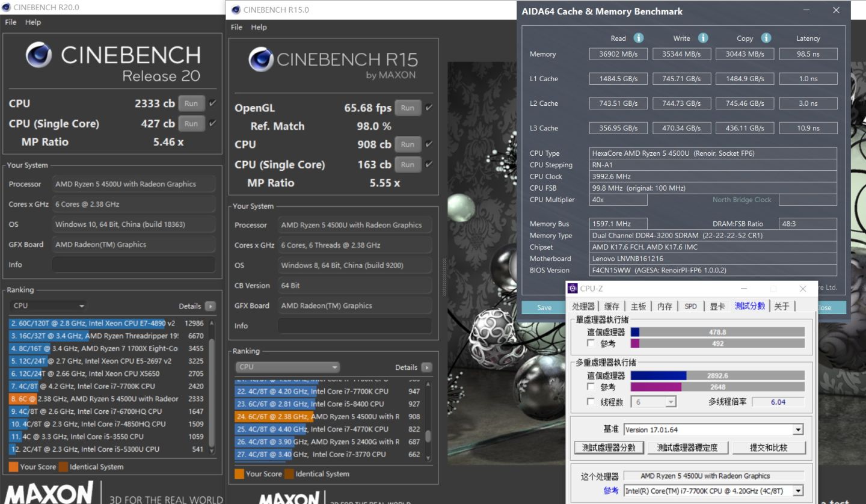Open File menu in Cinebench R15
The image size is (866, 504).
tap(236, 27)
